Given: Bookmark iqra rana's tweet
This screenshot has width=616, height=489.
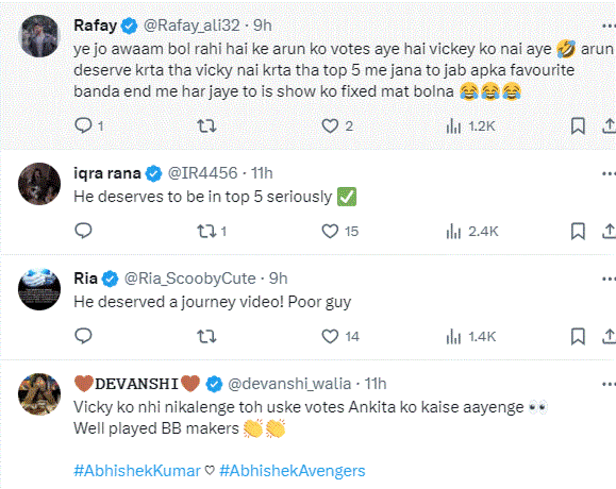Looking at the screenshot, I should click(578, 232).
